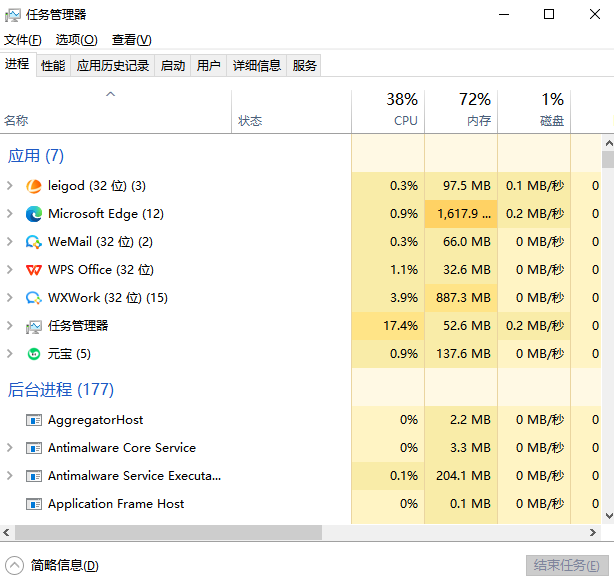Switch to the 应用历史记录 tab
This screenshot has width=614, height=588.
pos(113,65)
